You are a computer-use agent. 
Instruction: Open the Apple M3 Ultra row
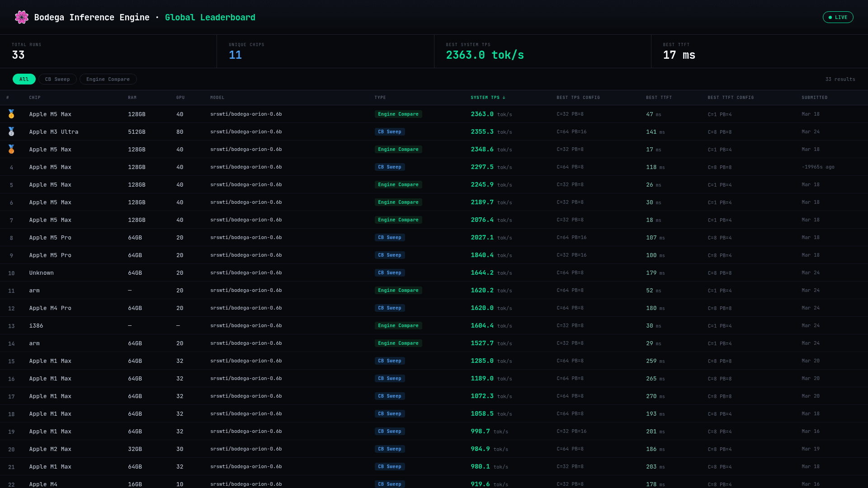(54, 132)
